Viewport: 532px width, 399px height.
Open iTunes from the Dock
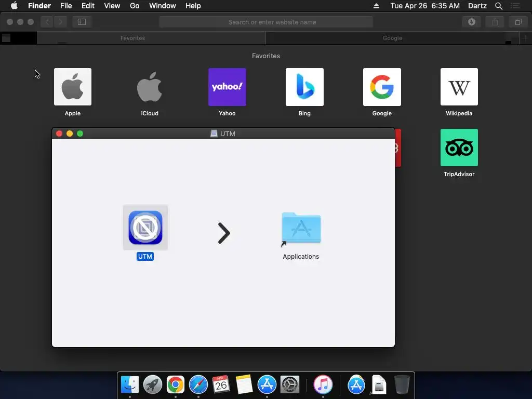click(x=323, y=384)
